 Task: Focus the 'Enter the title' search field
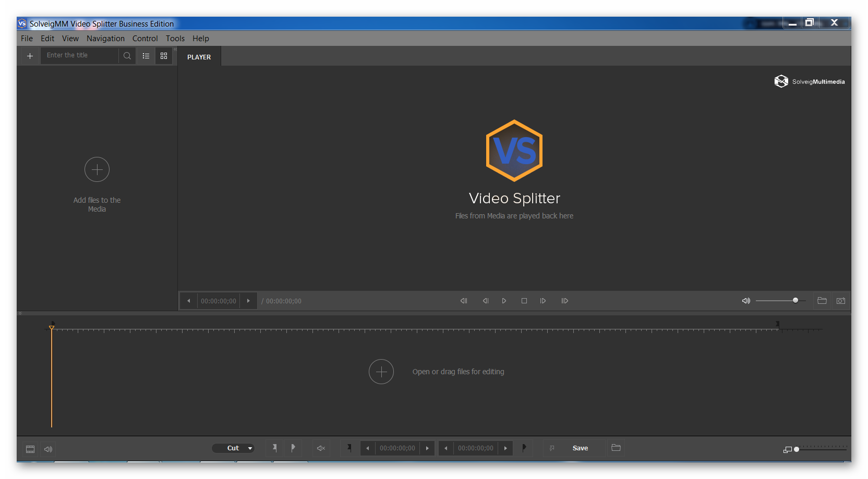point(80,55)
